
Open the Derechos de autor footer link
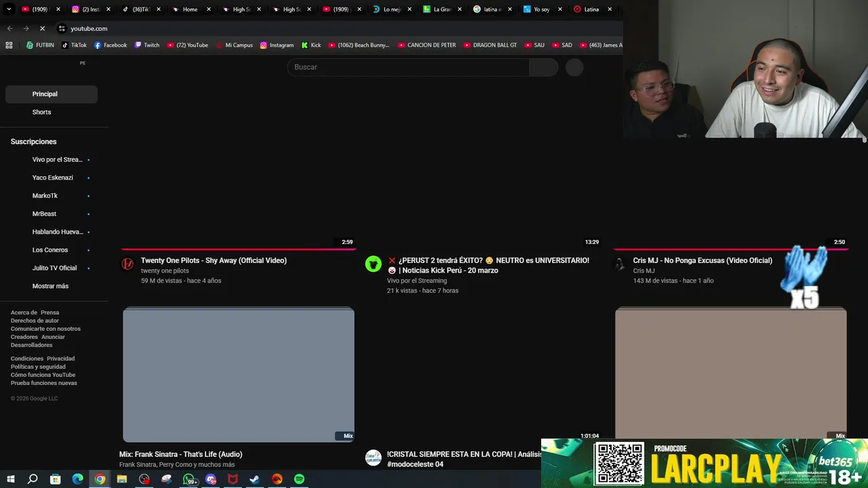35,321
